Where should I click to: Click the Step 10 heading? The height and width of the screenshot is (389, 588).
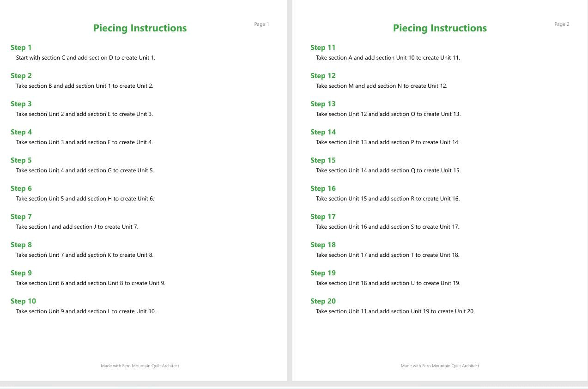[23, 301]
